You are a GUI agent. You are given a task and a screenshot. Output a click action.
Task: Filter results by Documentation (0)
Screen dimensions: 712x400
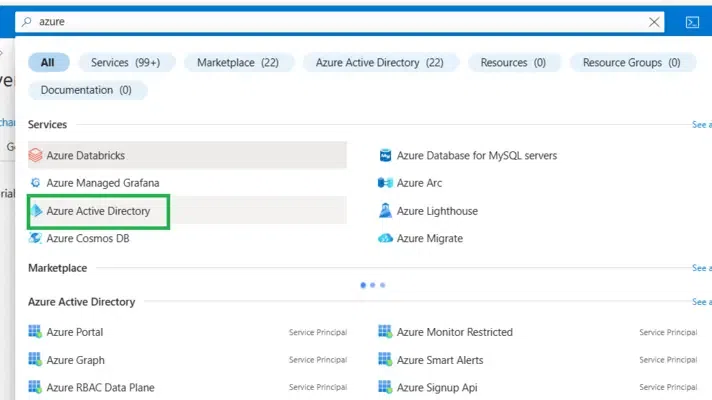coord(87,90)
